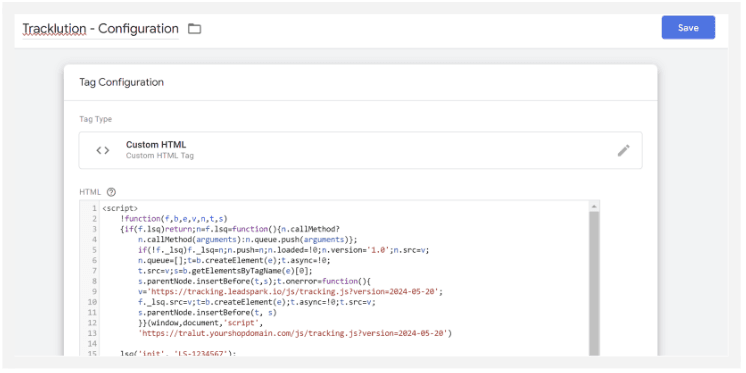Click the code editor vertical scrollbar thumb

point(594,284)
